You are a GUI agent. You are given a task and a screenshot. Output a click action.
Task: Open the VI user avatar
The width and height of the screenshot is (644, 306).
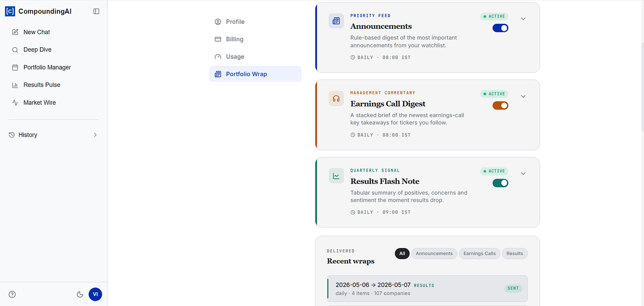(x=95, y=294)
